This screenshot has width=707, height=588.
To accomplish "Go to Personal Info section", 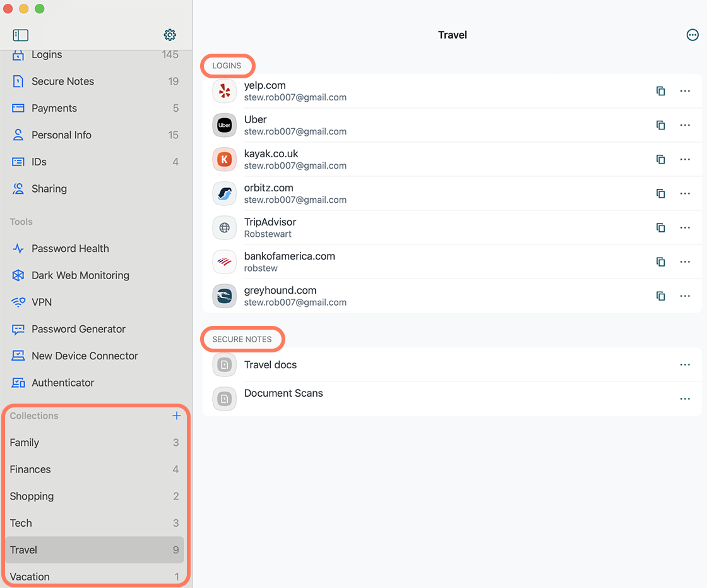I will [x=95, y=135].
